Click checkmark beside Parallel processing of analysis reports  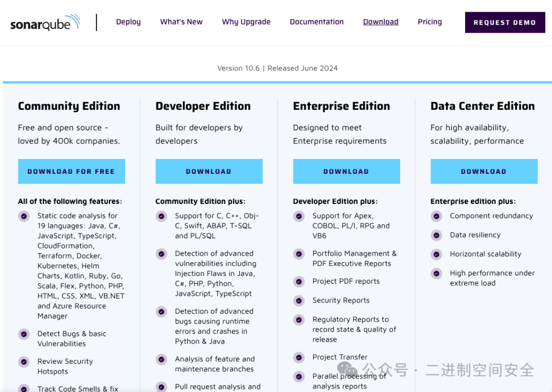[x=299, y=377]
